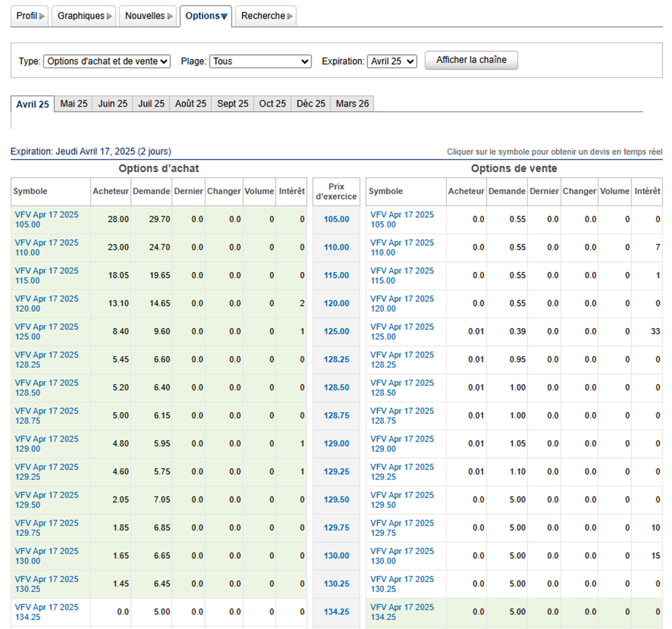Open the Graphiques tab
This screenshot has width=672, height=629.
click(x=84, y=16)
